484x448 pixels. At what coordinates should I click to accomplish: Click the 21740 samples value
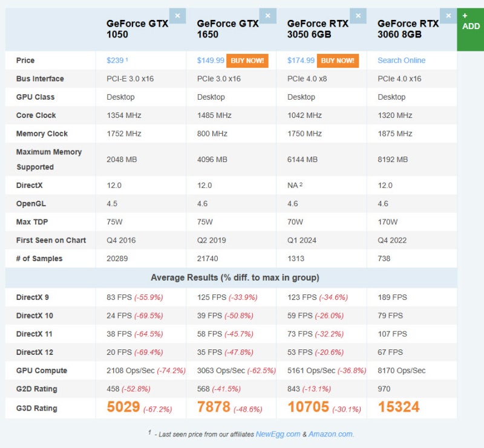coord(208,259)
